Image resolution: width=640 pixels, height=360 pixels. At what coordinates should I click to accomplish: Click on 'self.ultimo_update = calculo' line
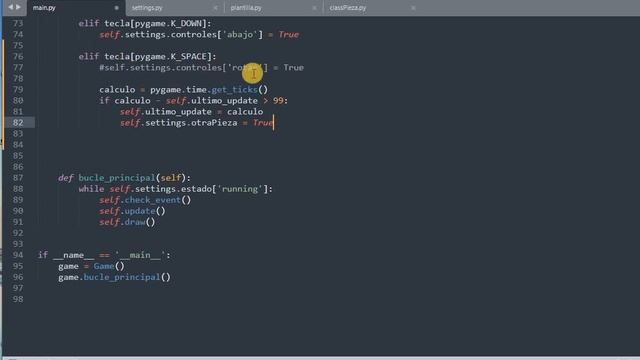click(191, 111)
